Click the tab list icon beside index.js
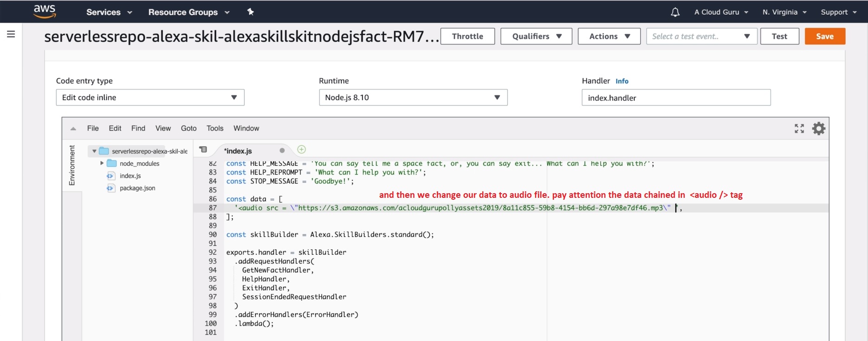Image resolution: width=868 pixels, height=341 pixels. 203,150
